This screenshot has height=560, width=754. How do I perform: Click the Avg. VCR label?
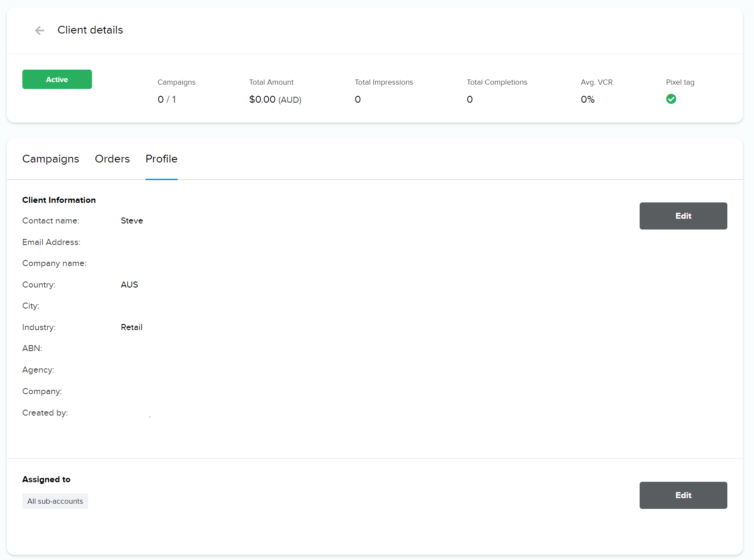(597, 82)
